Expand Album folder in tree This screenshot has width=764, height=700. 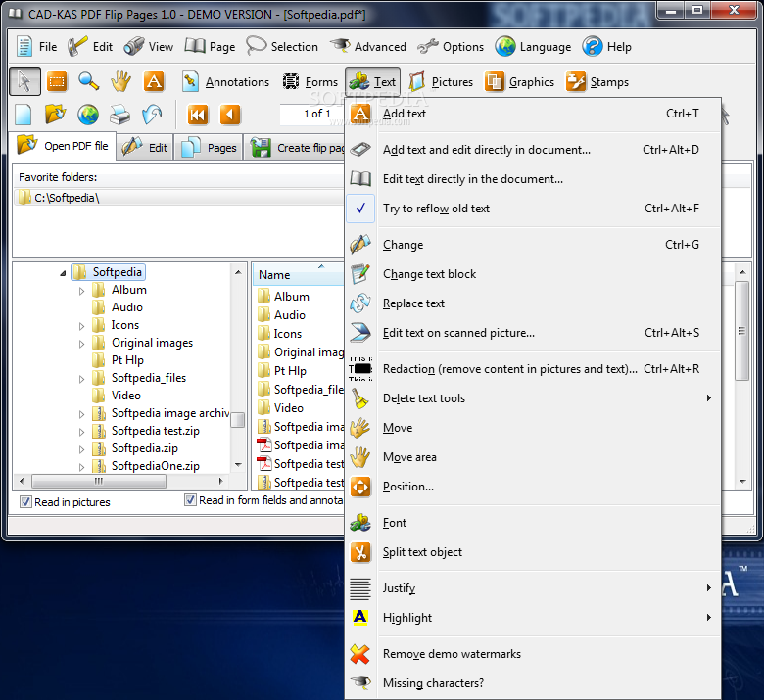point(81,291)
